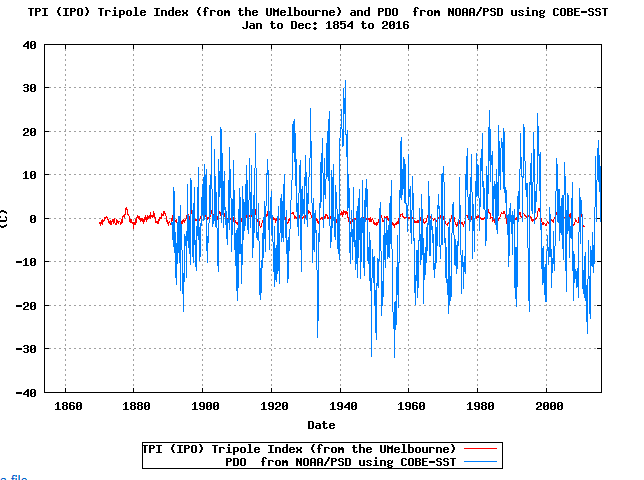Click the red line sample in legend
Image resolution: width=644 pixels, height=480 pixels.
point(481,448)
